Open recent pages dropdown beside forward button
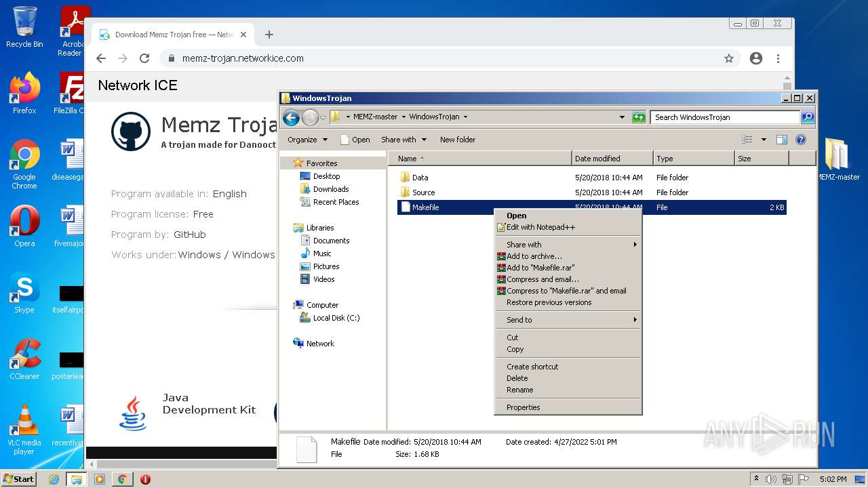 tap(323, 117)
